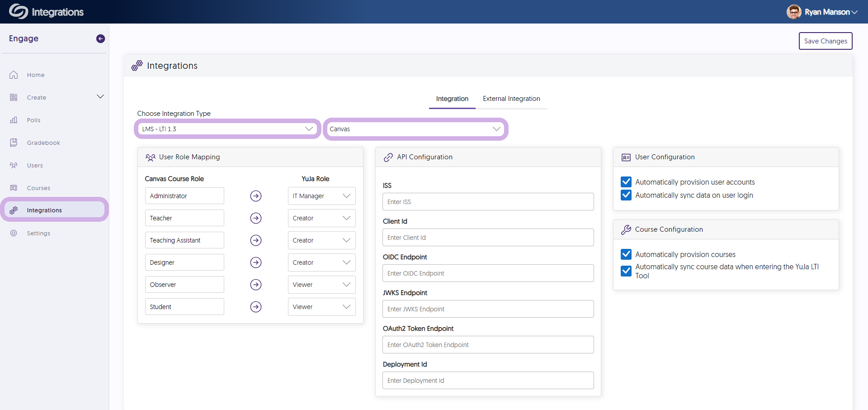
Task: Click the Student role mapping arrow
Action: click(256, 307)
